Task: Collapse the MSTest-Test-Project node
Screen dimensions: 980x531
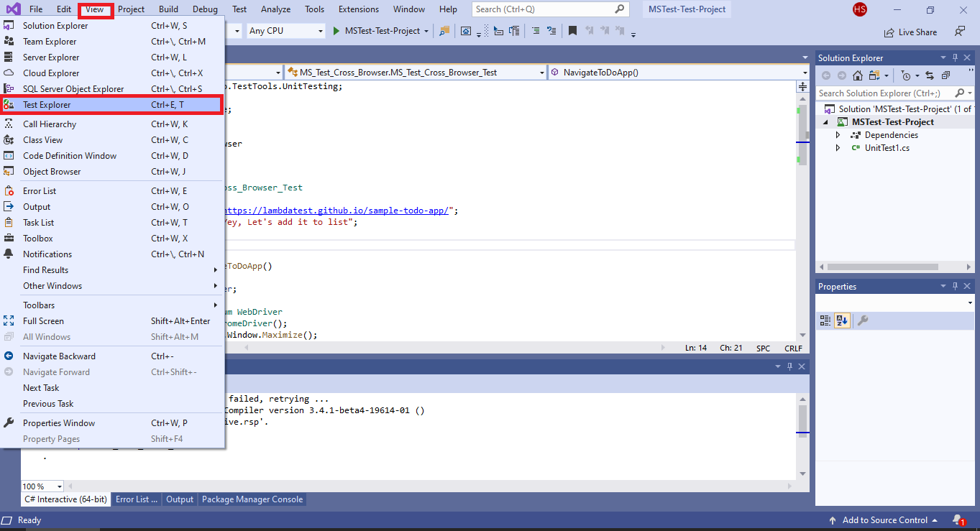Action: 826,122
